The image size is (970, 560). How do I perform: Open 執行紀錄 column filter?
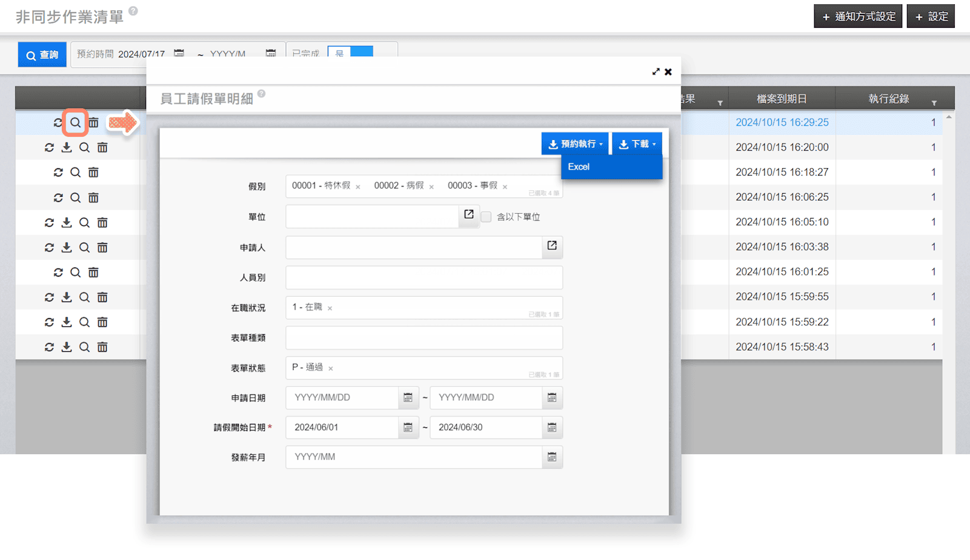click(934, 103)
